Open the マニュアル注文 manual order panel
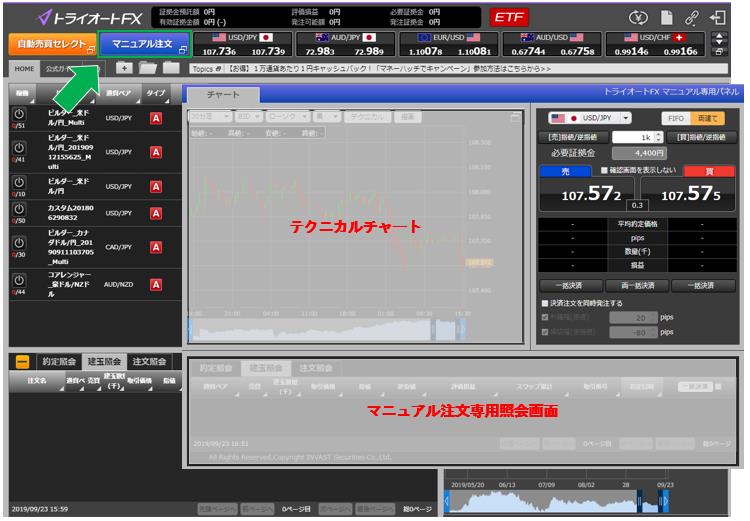The width and height of the screenshot is (750, 521). (144, 44)
